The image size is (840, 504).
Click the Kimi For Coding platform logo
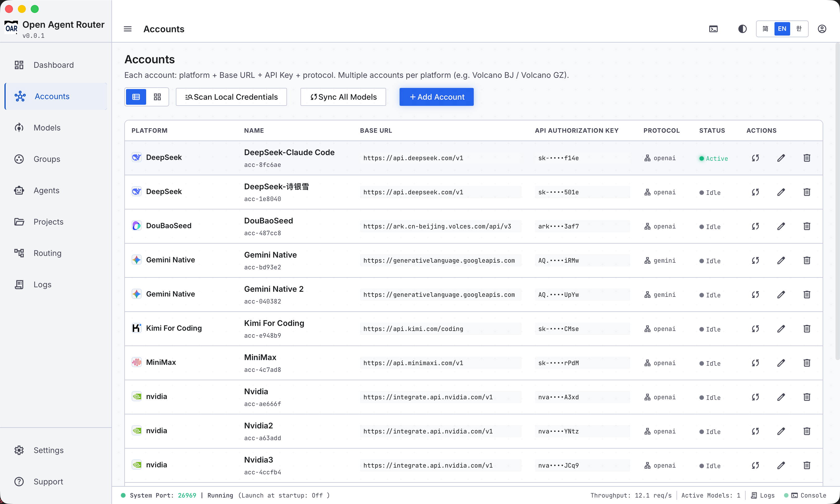tap(136, 328)
